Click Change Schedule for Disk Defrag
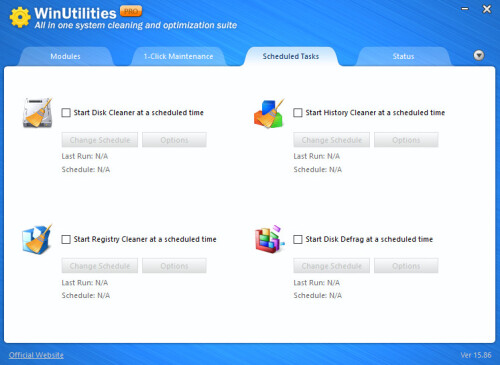Image resolution: width=500 pixels, height=365 pixels. [332, 266]
